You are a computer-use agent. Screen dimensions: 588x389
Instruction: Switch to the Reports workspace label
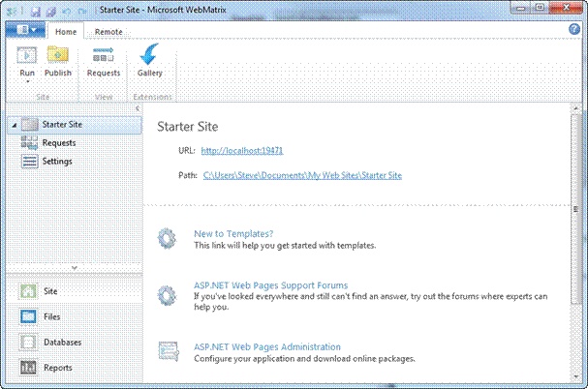pyautogui.click(x=58, y=368)
